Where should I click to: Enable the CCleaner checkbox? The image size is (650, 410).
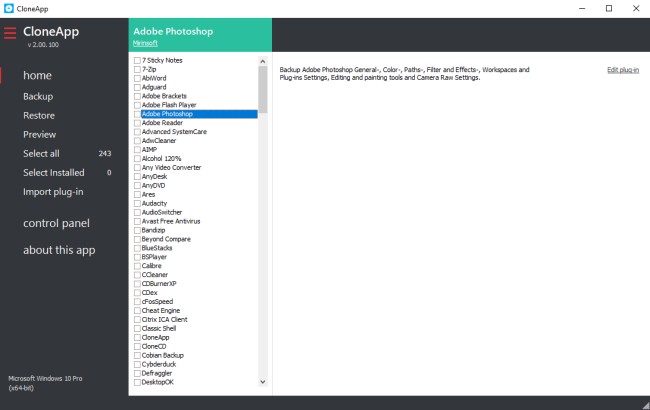[137, 275]
